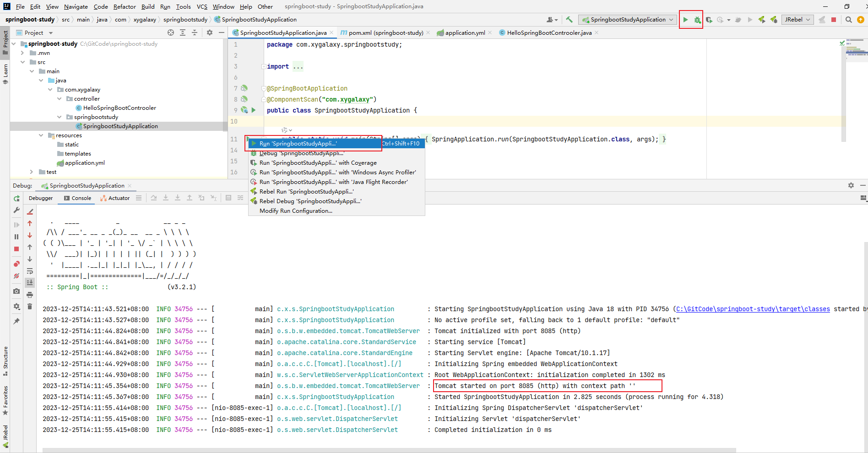The height and width of the screenshot is (453, 868).
Task: Open the JRebel dropdown in toolbar
Action: tap(797, 20)
